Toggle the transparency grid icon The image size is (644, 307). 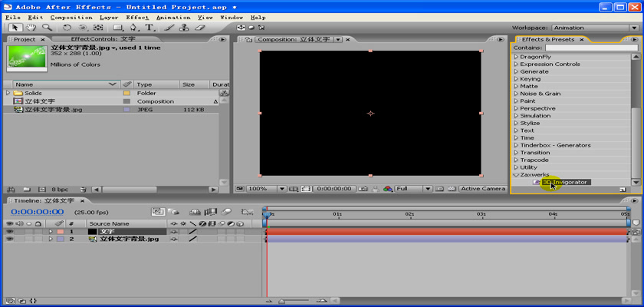click(x=452, y=189)
